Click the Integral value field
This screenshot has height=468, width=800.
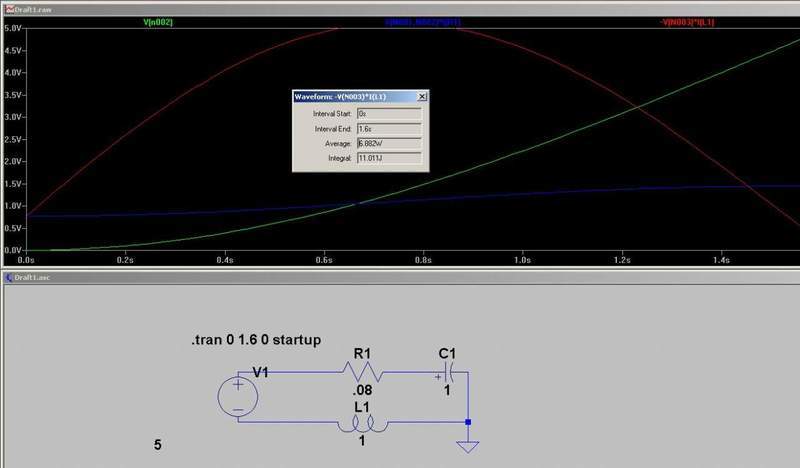click(389, 158)
